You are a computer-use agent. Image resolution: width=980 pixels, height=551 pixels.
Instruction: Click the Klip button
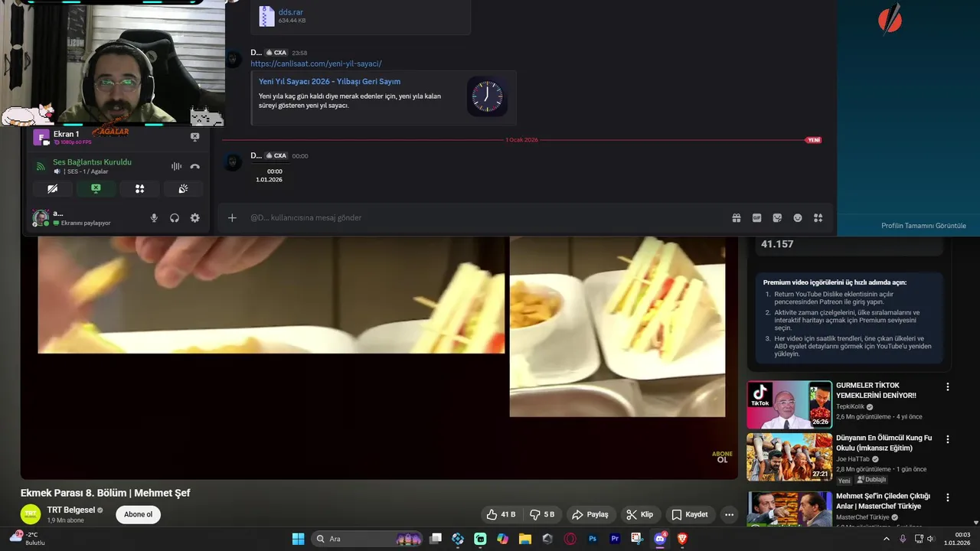640,514
